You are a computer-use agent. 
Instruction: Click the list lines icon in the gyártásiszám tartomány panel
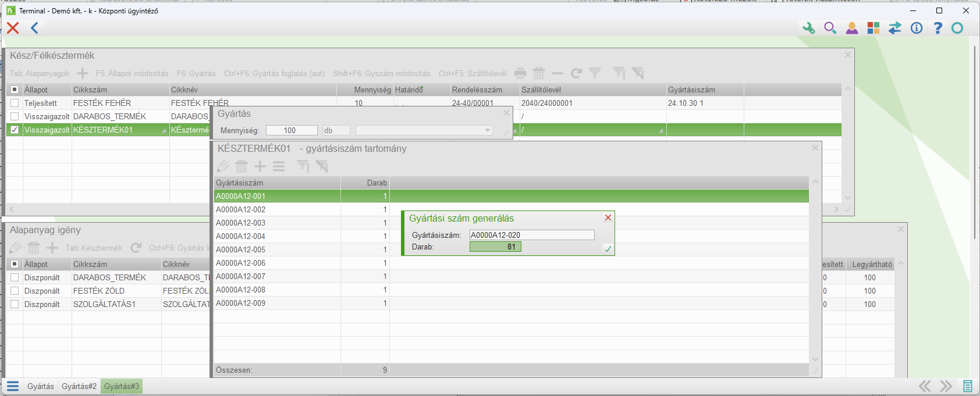[279, 166]
